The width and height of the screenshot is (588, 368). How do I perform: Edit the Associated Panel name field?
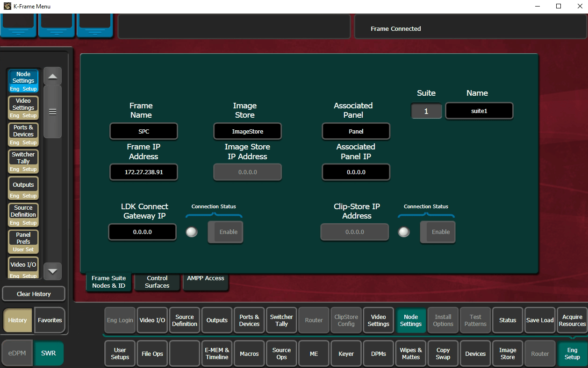pyautogui.click(x=356, y=131)
